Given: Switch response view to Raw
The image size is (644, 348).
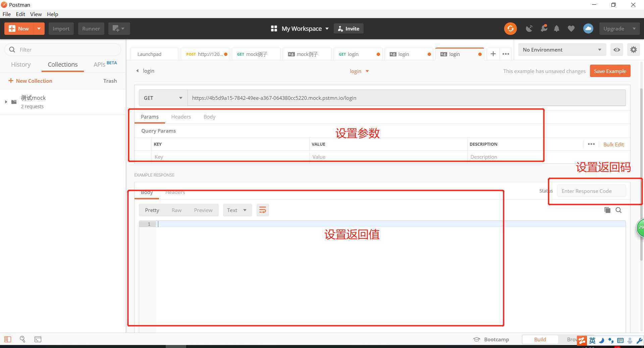Looking at the screenshot, I should 176,210.
